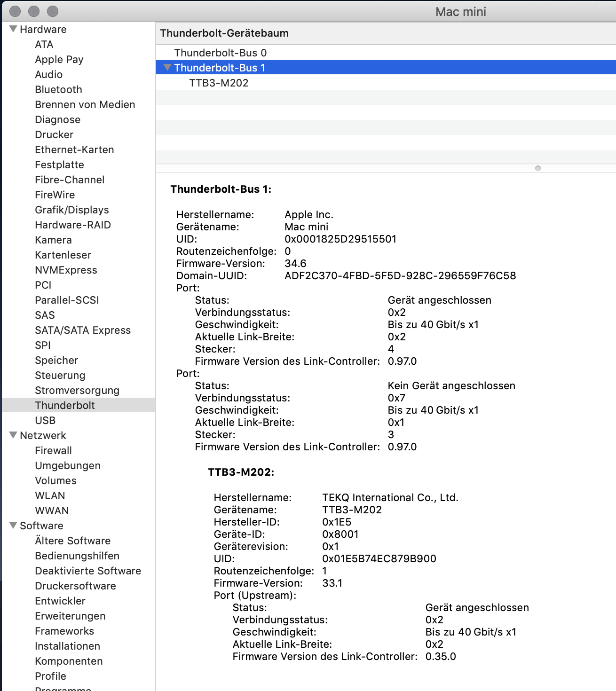Open Steuerung in the sidebar
The image size is (616, 691).
tap(60, 375)
